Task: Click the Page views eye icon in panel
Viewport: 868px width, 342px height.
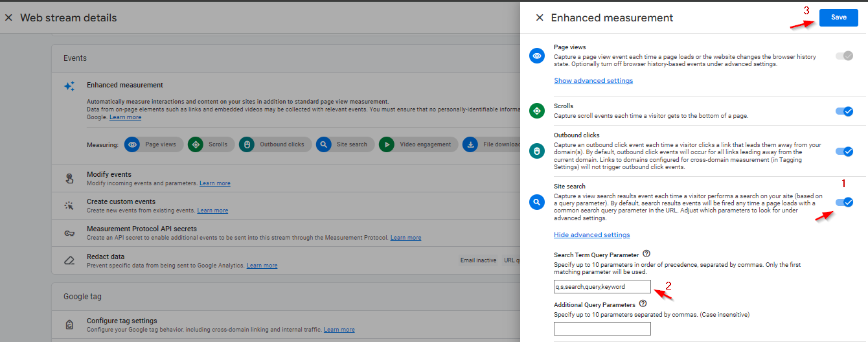Action: [x=537, y=56]
